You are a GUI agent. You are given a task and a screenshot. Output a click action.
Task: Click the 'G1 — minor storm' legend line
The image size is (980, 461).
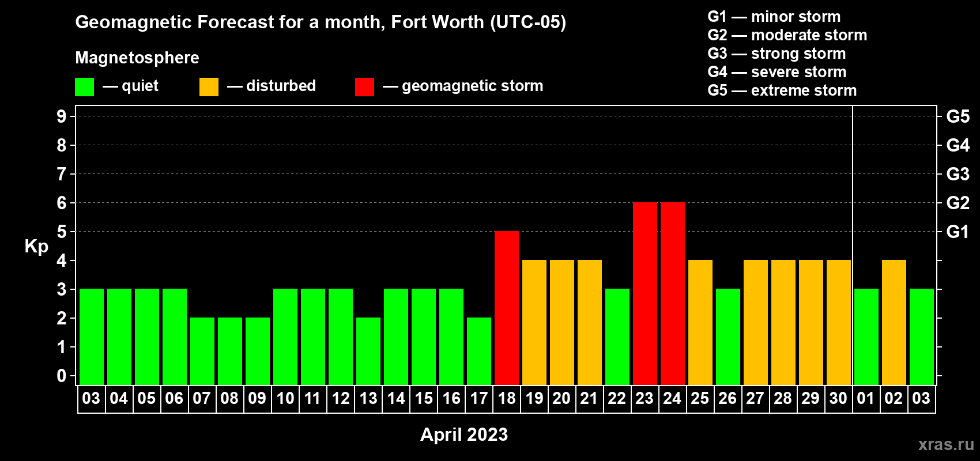coord(774,17)
